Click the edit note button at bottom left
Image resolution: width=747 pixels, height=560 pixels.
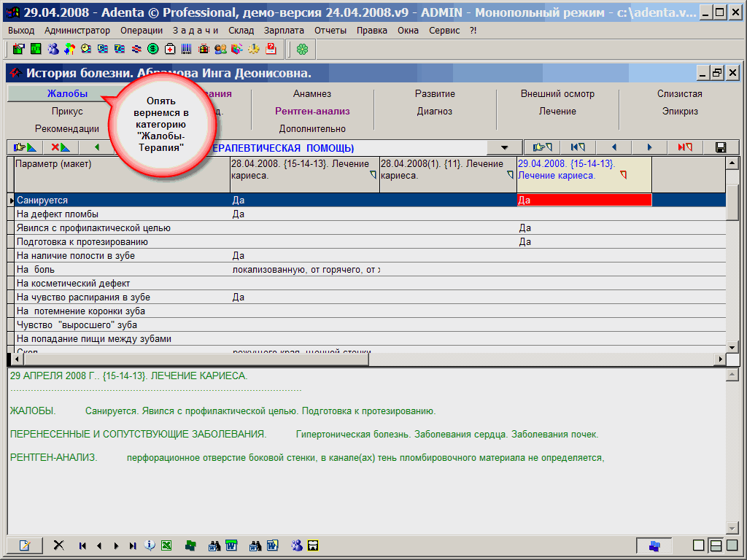coord(25,545)
